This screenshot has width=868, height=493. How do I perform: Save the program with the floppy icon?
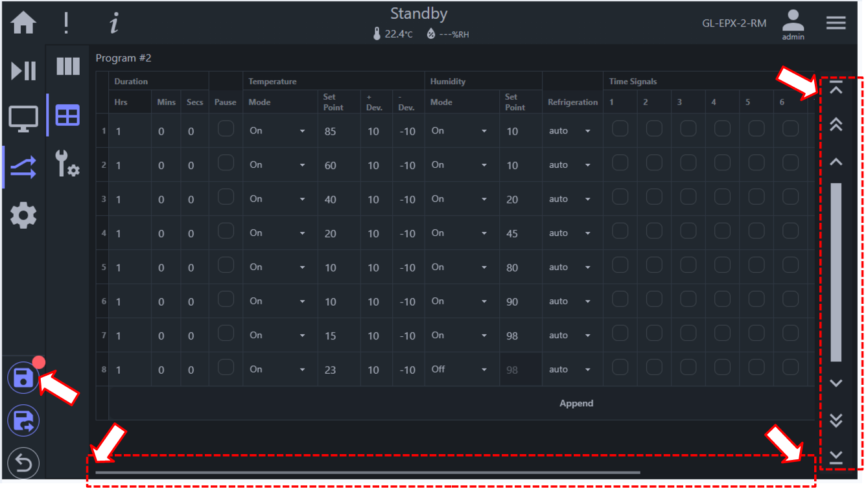(23, 378)
